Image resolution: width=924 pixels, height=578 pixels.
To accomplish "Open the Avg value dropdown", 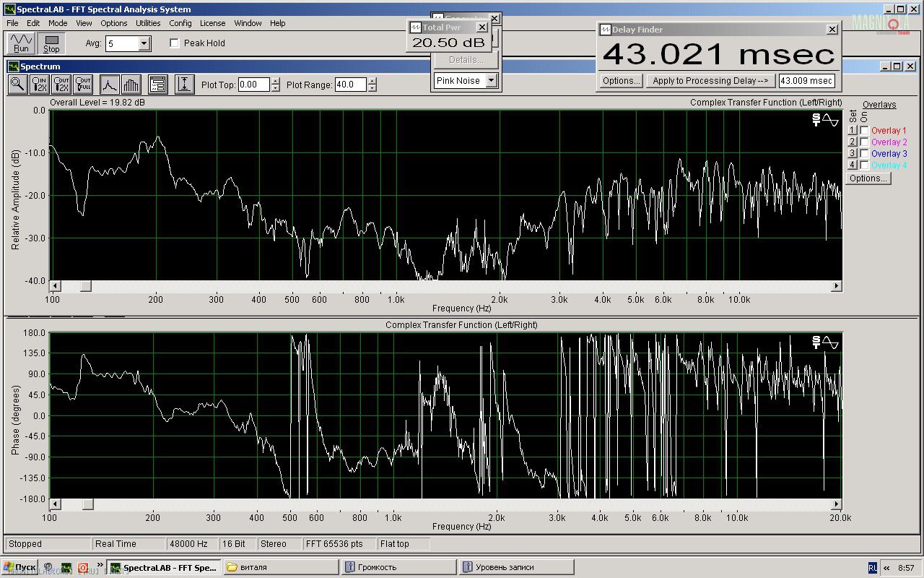I will [x=144, y=44].
